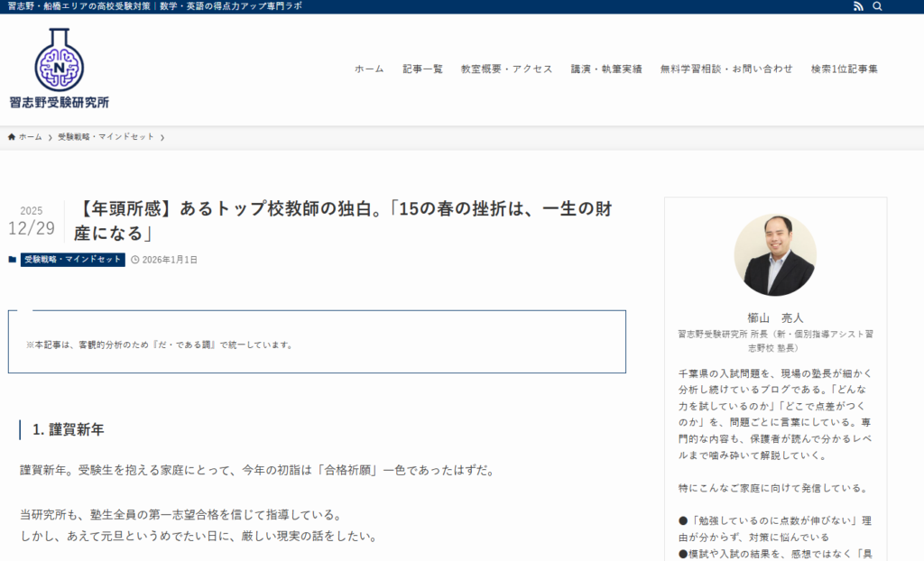The image size is (924, 561).
Task: Click the author profile photo
Action: 775,255
